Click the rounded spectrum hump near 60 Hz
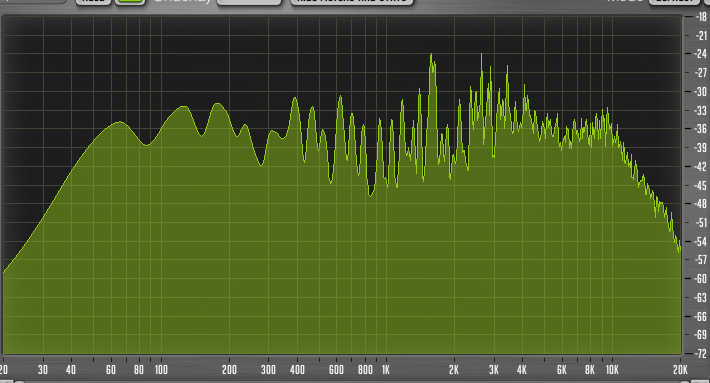Screen dimensions: 710x383 coord(119,122)
